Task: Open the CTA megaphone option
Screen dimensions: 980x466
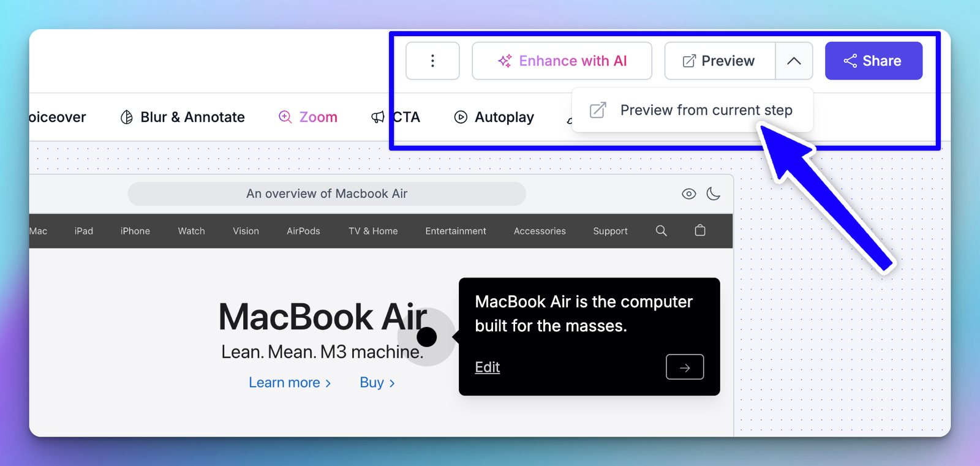Action: coord(396,117)
